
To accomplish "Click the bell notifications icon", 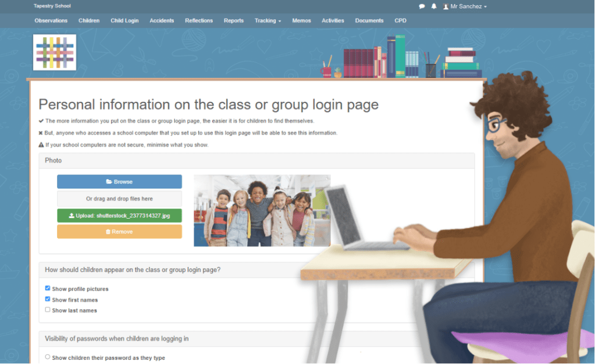I will pyautogui.click(x=433, y=6).
